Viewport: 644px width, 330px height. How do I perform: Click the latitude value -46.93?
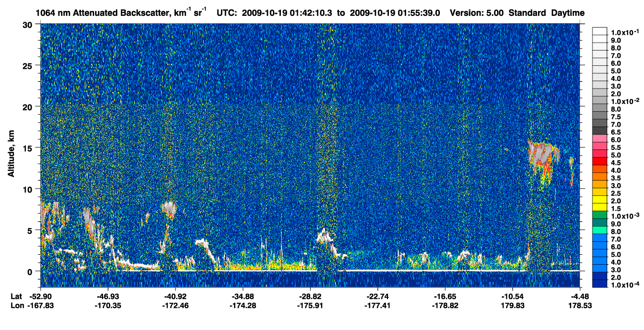[108, 296]
